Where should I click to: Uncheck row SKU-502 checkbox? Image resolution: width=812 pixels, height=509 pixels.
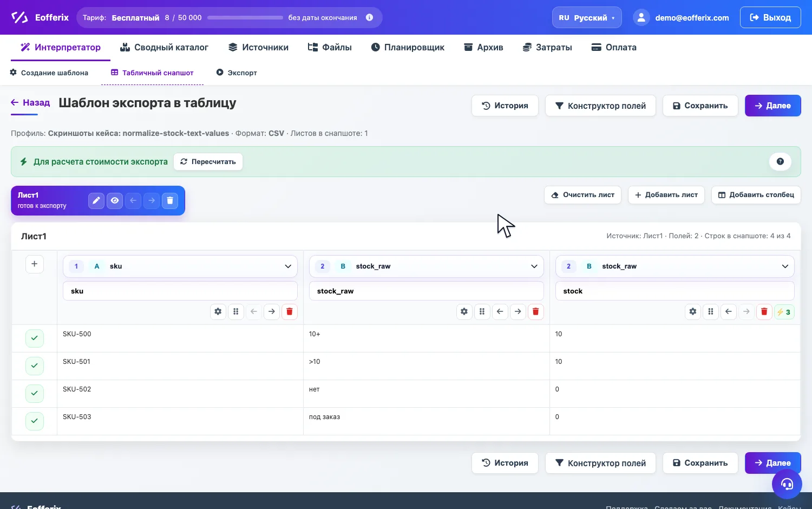pos(35,393)
